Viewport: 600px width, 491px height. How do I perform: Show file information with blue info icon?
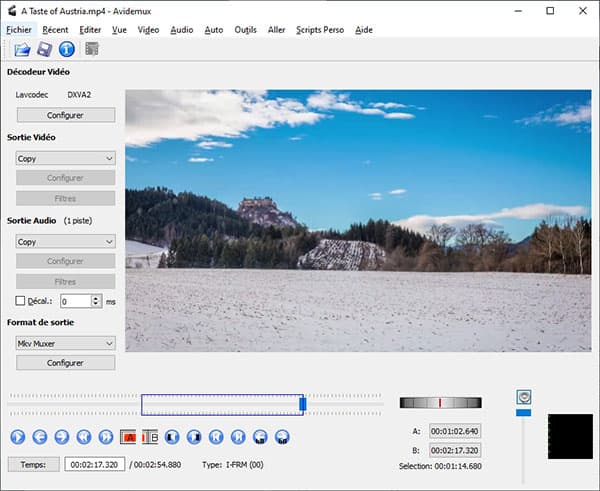click(67, 49)
